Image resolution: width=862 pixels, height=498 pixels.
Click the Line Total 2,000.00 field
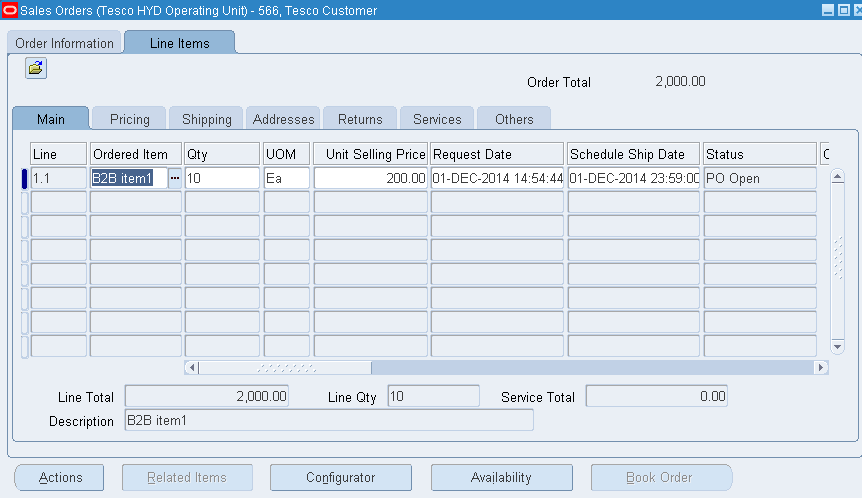tap(207, 396)
